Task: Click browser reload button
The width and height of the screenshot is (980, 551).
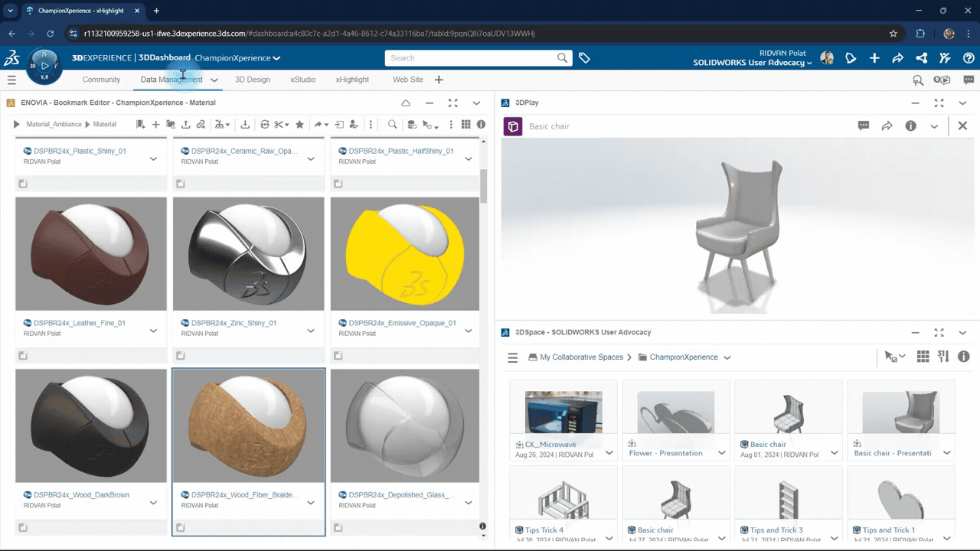Action: 51,34
